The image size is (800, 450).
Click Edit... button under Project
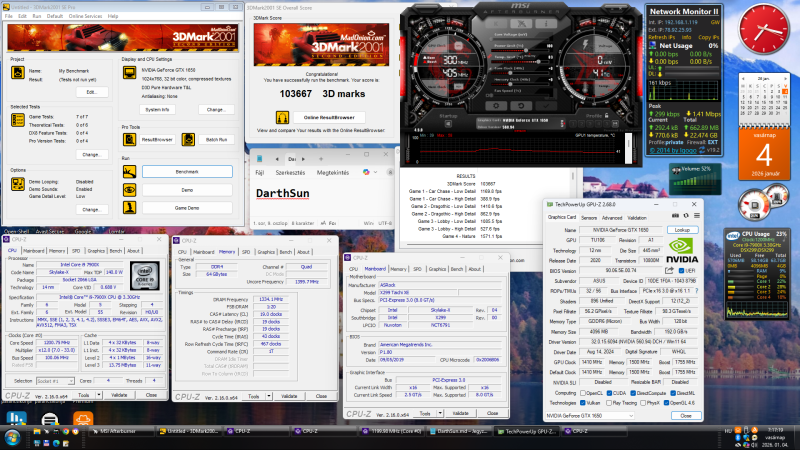pos(92,92)
